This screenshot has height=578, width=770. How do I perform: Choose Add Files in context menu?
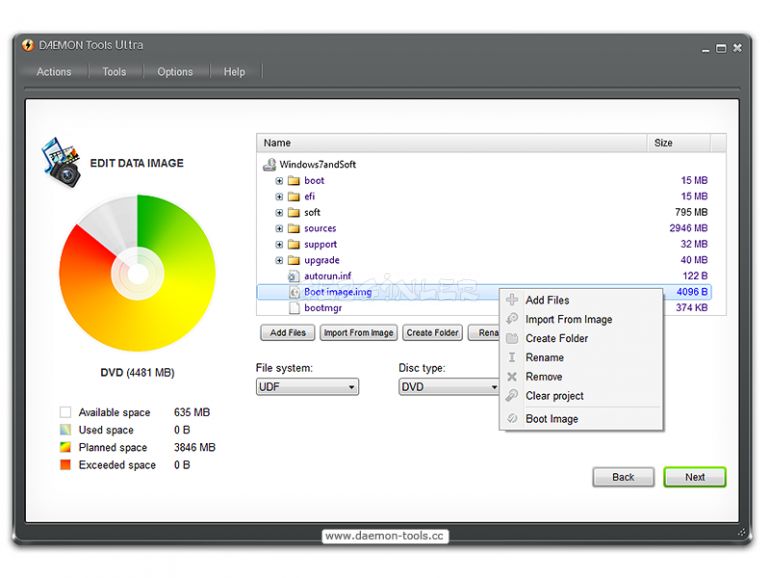(581, 300)
